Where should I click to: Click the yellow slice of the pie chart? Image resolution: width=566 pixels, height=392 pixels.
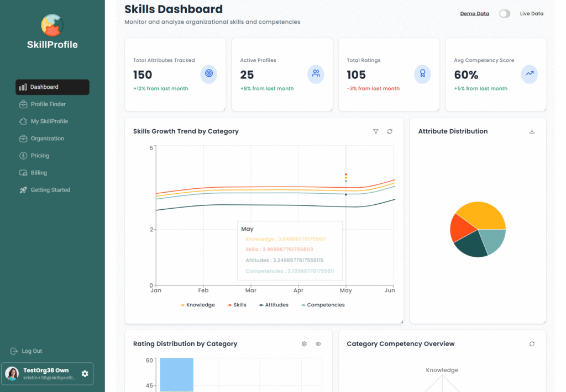pyautogui.click(x=482, y=215)
